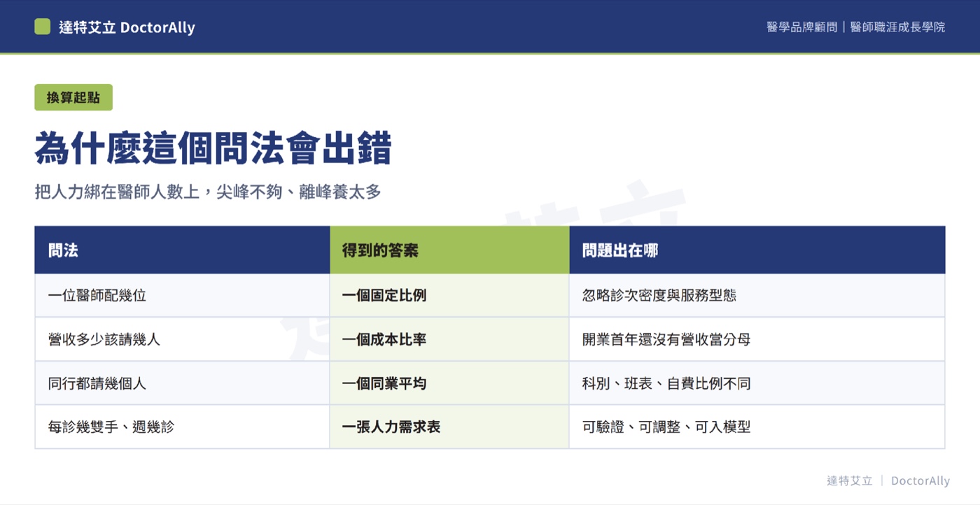
Task: Select the cell 可驗證、可調整、可入模型
Action: [757, 427]
